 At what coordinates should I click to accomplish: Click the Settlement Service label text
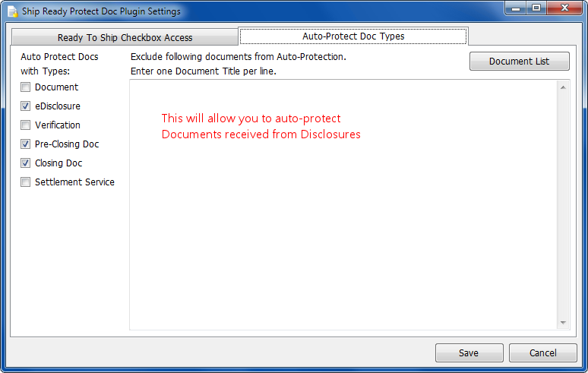74,182
